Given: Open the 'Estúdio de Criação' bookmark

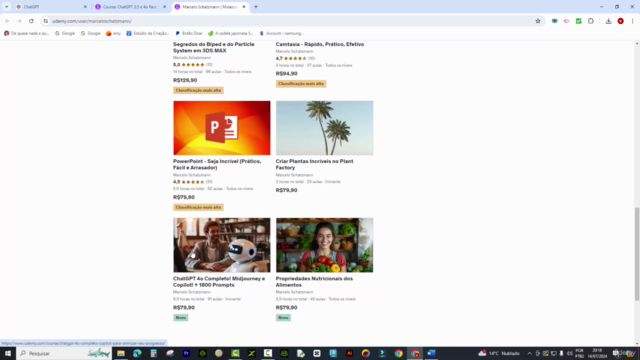Looking at the screenshot, I should 147,33.
